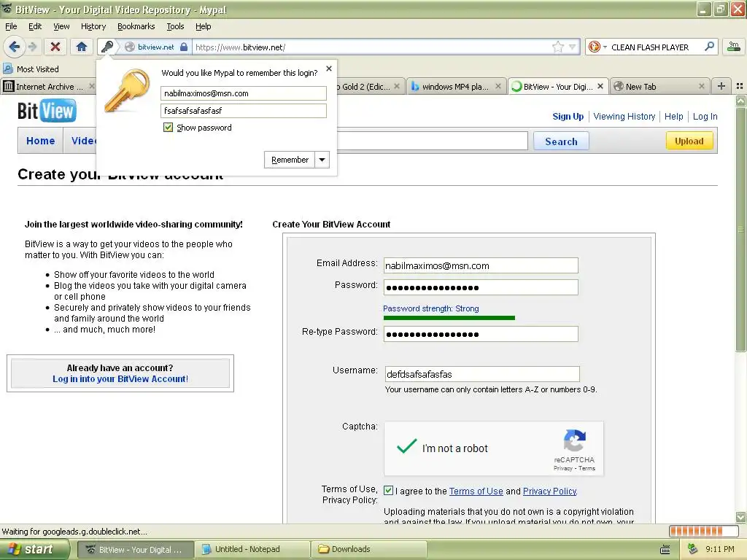
Task: Open Most Visited bookmarks folder
Action: point(31,69)
